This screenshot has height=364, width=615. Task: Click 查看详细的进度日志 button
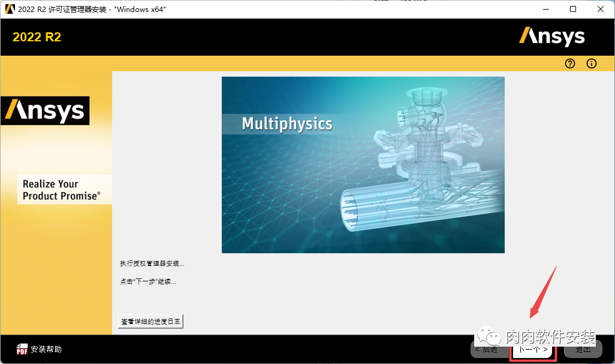[150, 321]
